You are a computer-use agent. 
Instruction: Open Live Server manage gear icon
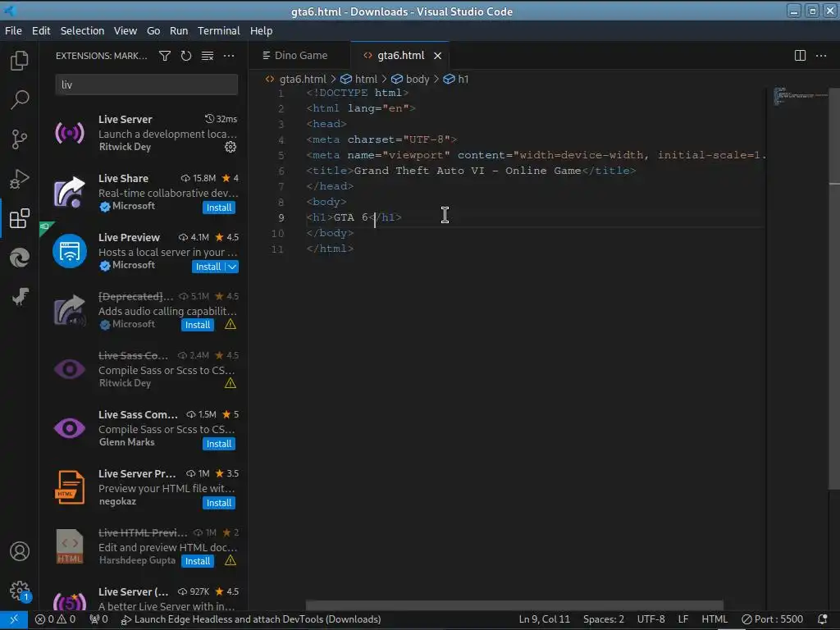[x=231, y=147]
